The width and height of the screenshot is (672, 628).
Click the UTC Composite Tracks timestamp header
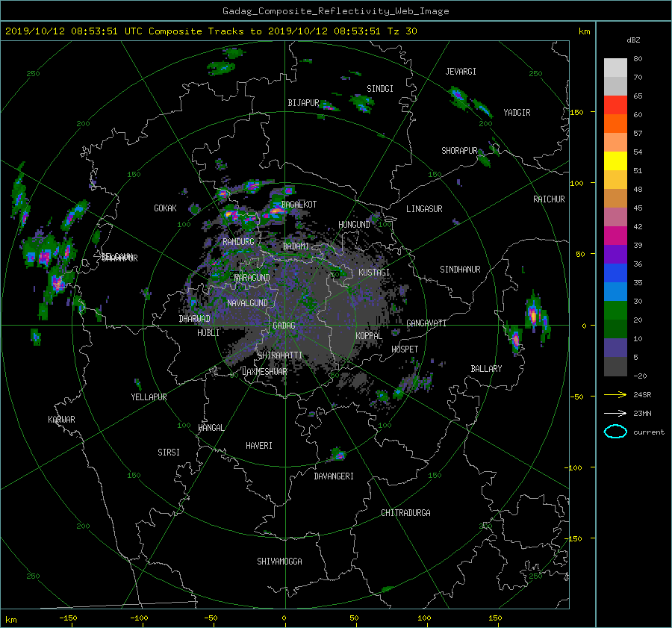[x=211, y=31]
